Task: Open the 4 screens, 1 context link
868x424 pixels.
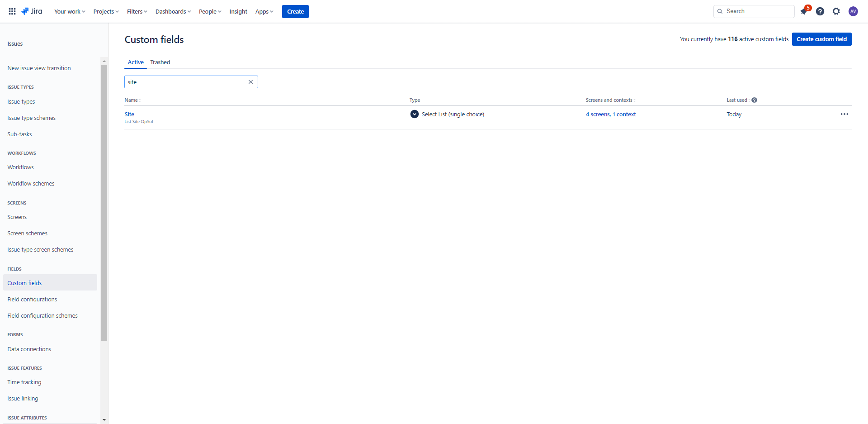Action: 611,114
